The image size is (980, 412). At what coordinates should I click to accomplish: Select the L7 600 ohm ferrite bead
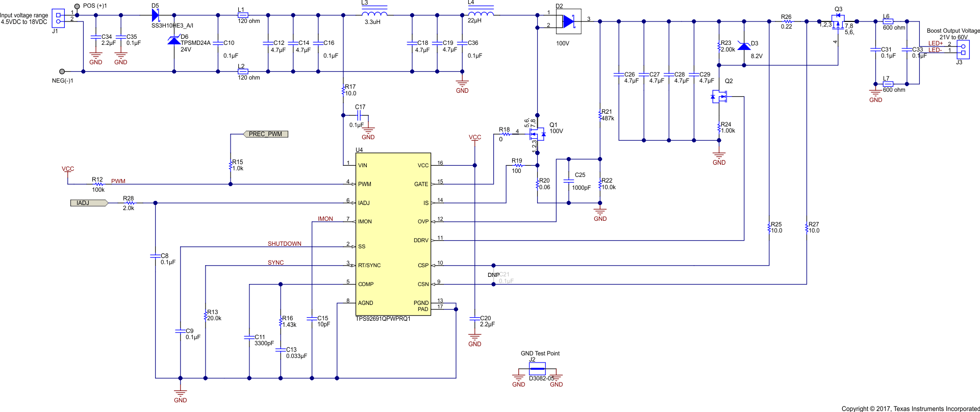coord(888,84)
